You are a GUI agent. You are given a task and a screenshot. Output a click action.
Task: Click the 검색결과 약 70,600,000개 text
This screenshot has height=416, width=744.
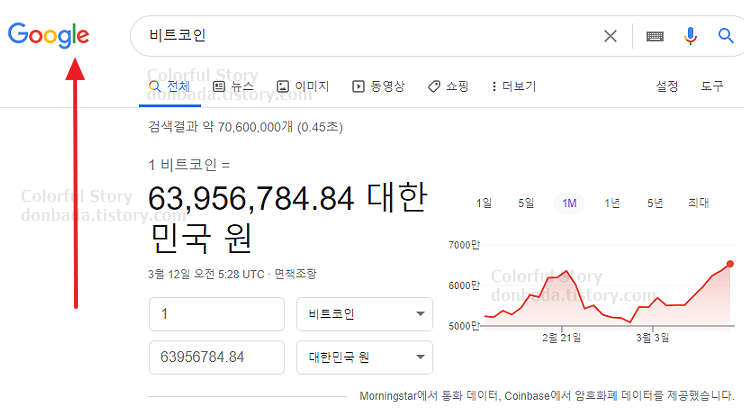tap(221, 127)
